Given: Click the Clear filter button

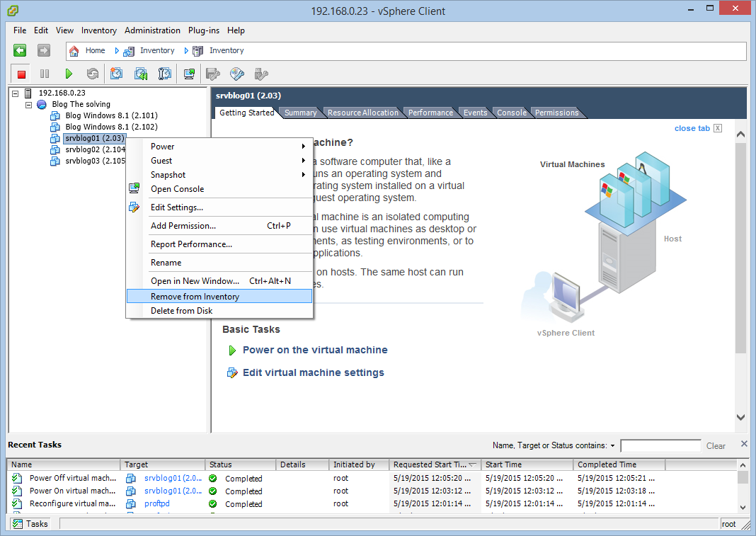Looking at the screenshot, I should [x=716, y=446].
